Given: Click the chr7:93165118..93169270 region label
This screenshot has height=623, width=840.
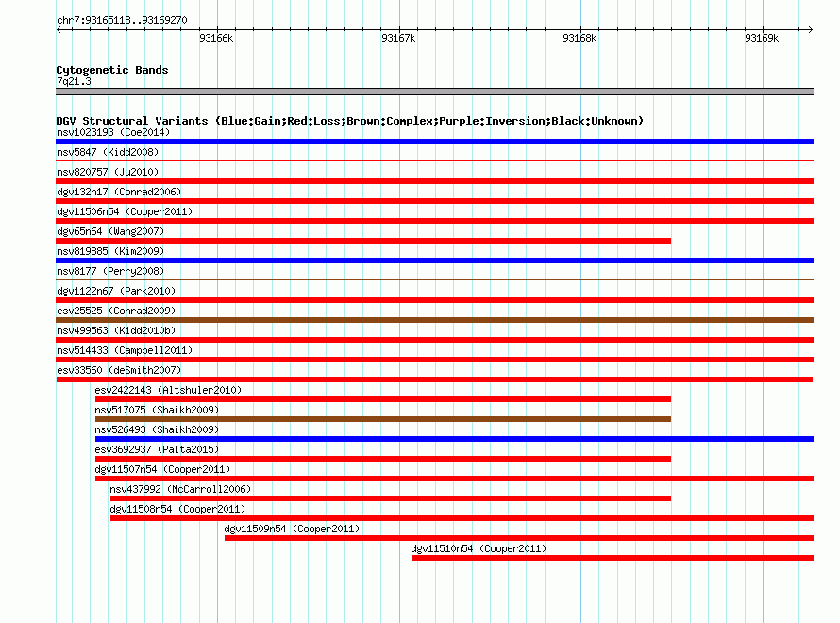Looking at the screenshot, I should click(x=122, y=20).
